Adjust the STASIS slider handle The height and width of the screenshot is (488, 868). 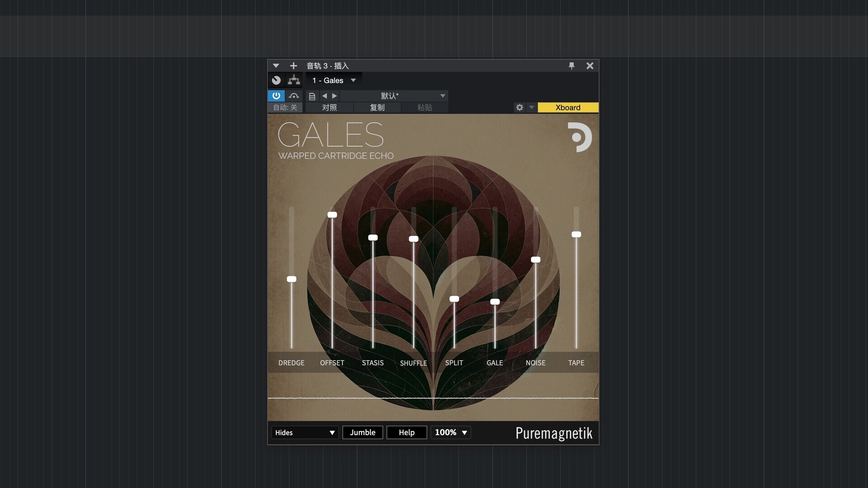373,238
